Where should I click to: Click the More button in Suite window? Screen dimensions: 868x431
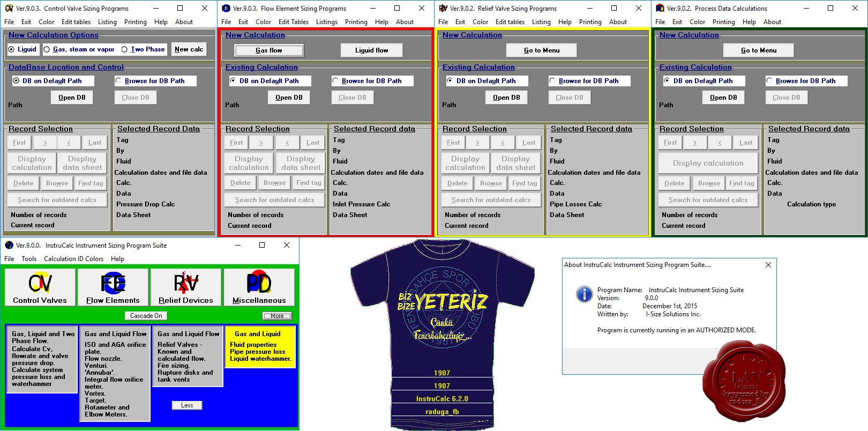[277, 316]
